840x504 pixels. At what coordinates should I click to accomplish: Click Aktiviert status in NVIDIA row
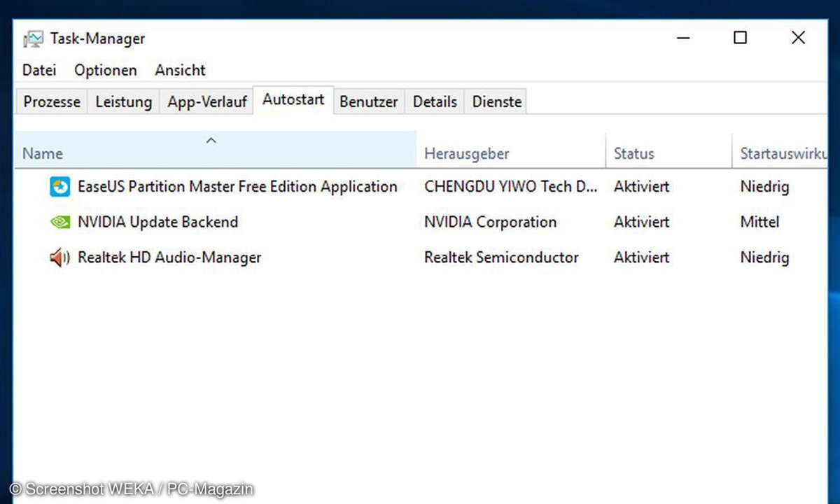pos(642,222)
